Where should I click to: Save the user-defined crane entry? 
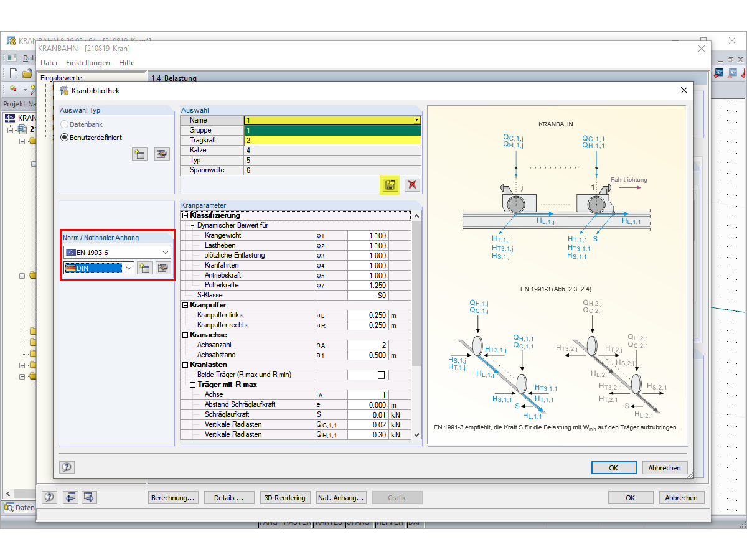click(390, 185)
